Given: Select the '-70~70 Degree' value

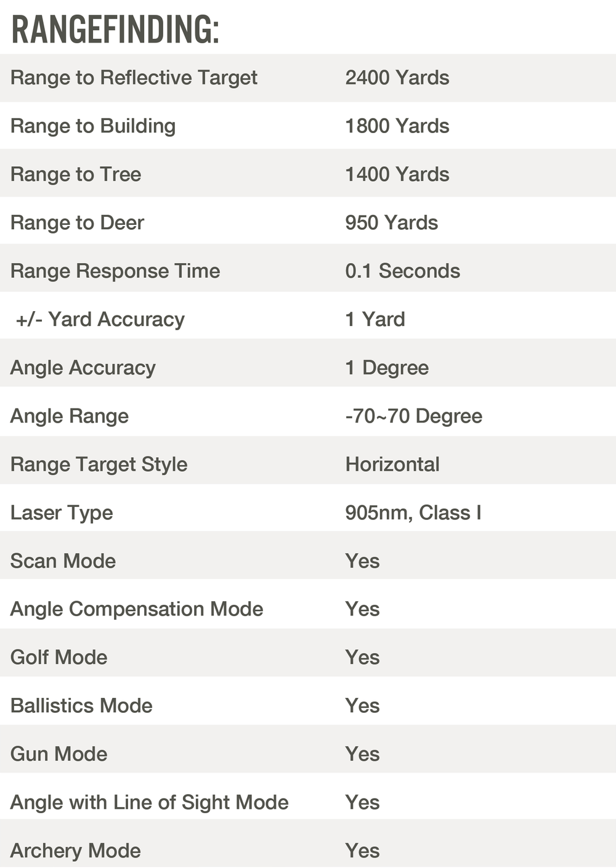Looking at the screenshot, I should 413,416.
